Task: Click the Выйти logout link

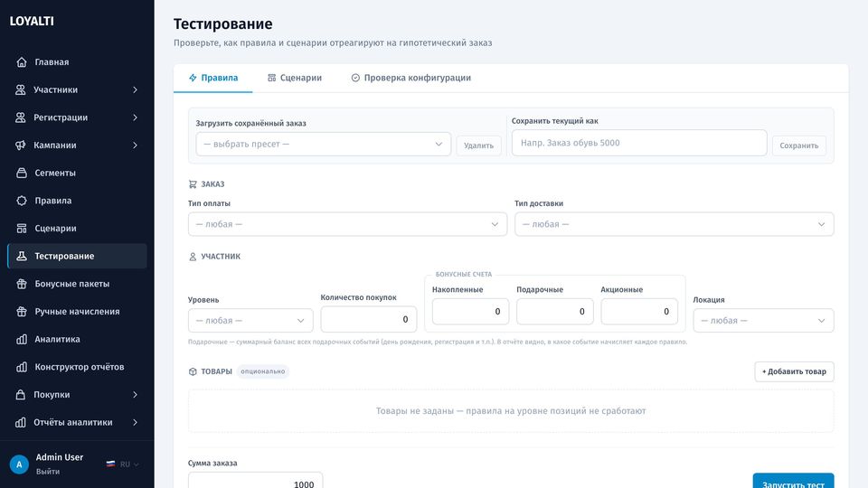Action: pos(48,472)
